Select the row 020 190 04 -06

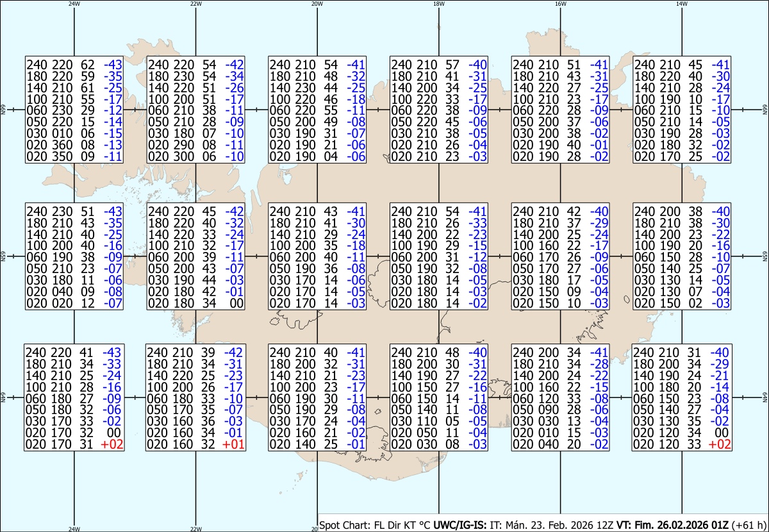coord(317,156)
